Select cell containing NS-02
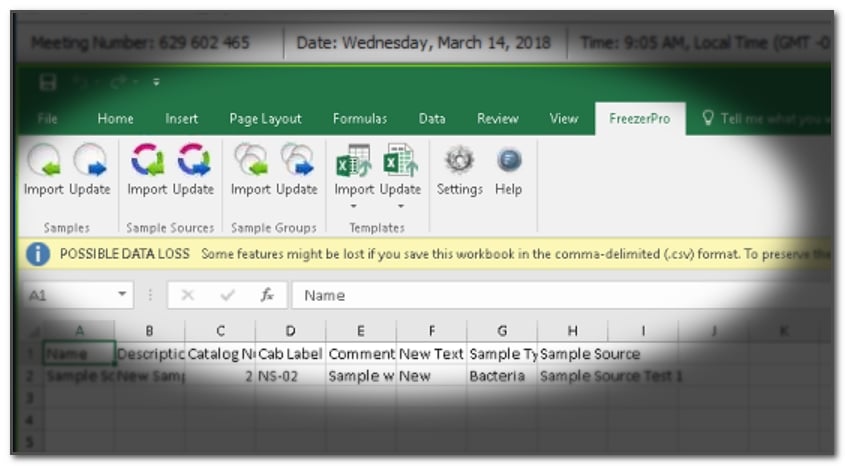Screen dimensions: 845x466 click(291, 376)
